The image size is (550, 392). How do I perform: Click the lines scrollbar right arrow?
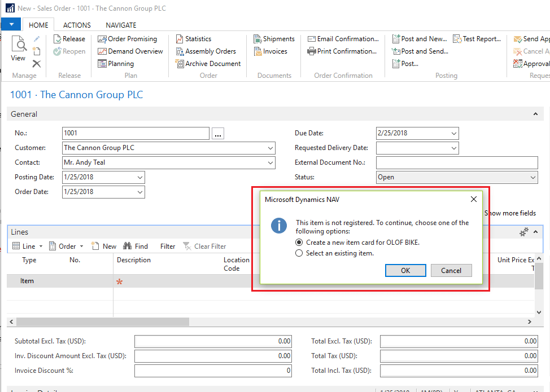click(x=529, y=321)
